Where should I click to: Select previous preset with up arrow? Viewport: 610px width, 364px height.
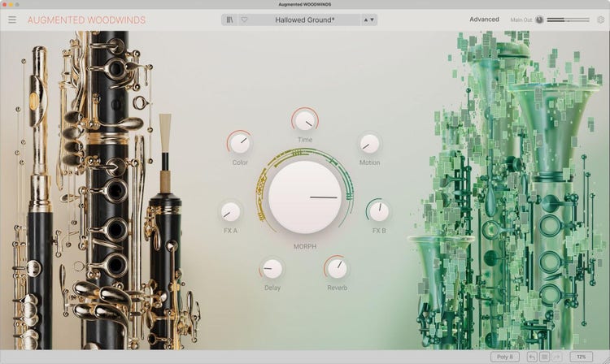pos(365,19)
